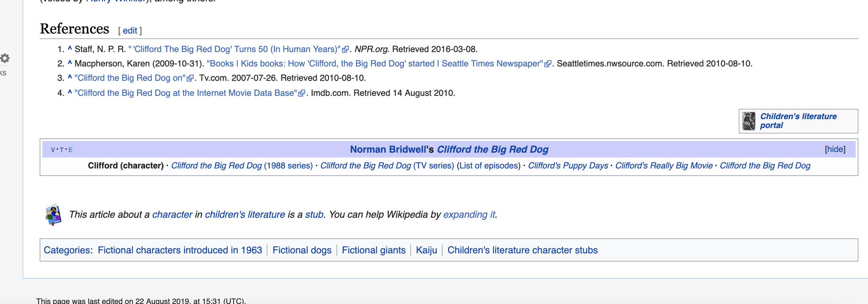Click the settings gear icon in the sidebar
Viewport: 868px width, 304px height.
5,58
